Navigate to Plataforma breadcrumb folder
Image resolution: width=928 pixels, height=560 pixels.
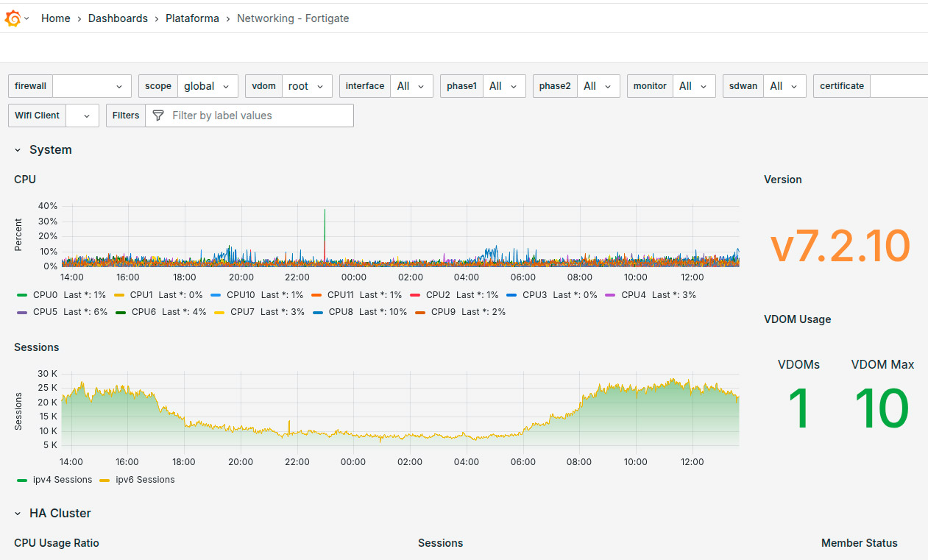192,18
